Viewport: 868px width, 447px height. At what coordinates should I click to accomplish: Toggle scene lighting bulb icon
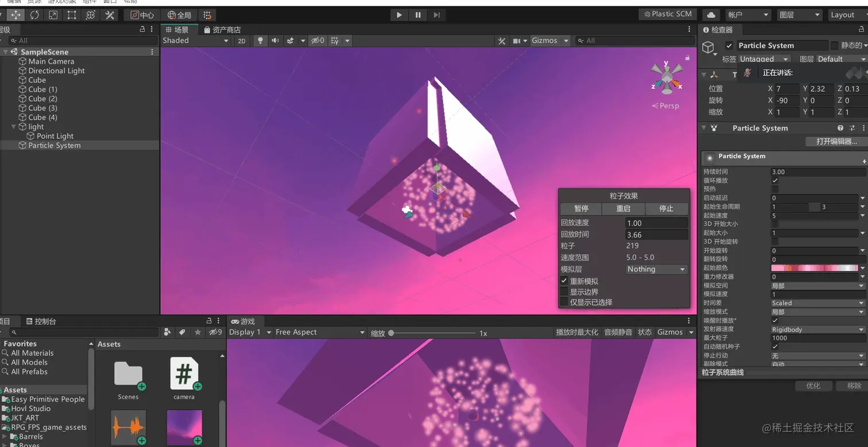[x=261, y=41]
